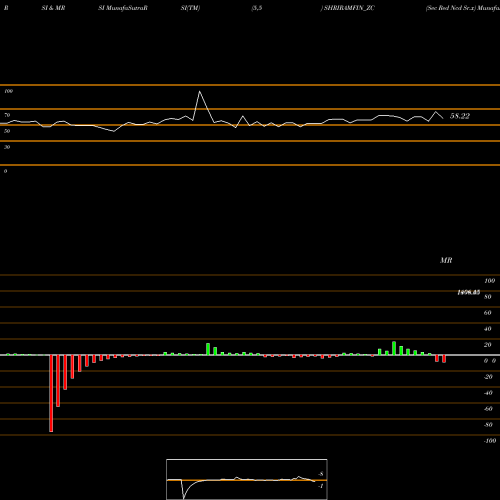Click the MR label above lower chart
The image size is (500, 500).
(x=446, y=260)
